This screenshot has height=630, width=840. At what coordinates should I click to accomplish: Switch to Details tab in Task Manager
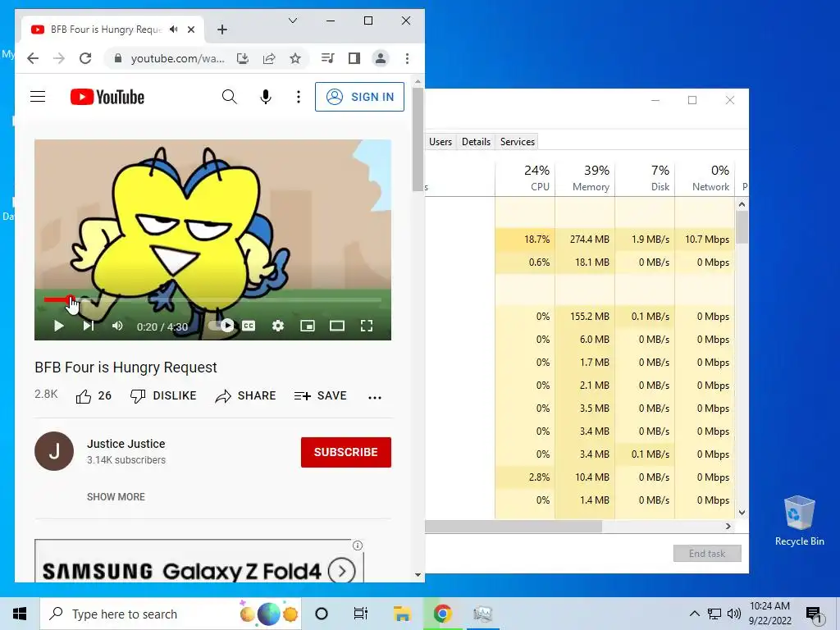click(x=476, y=141)
